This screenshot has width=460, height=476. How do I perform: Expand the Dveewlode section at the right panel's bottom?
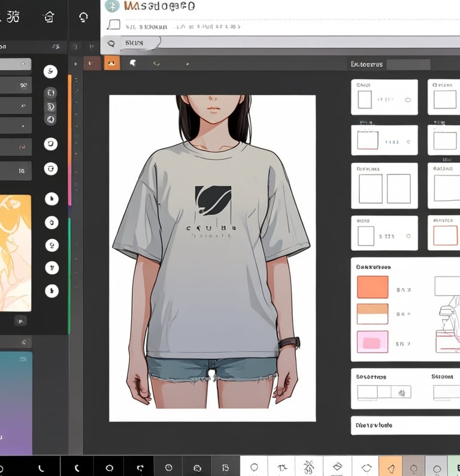[x=405, y=425]
